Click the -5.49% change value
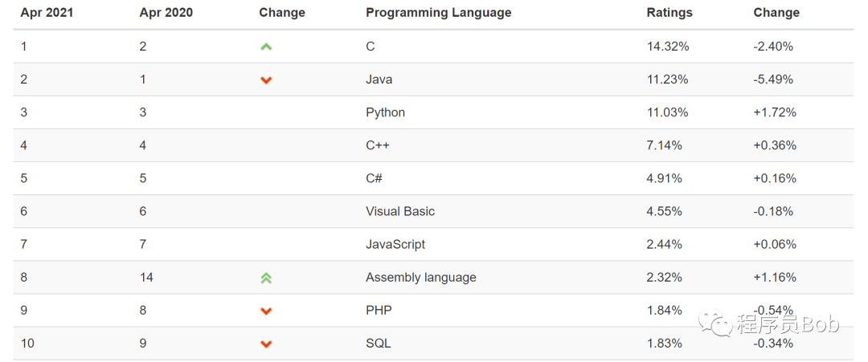Screen dimensions: 868x362 pos(773,79)
